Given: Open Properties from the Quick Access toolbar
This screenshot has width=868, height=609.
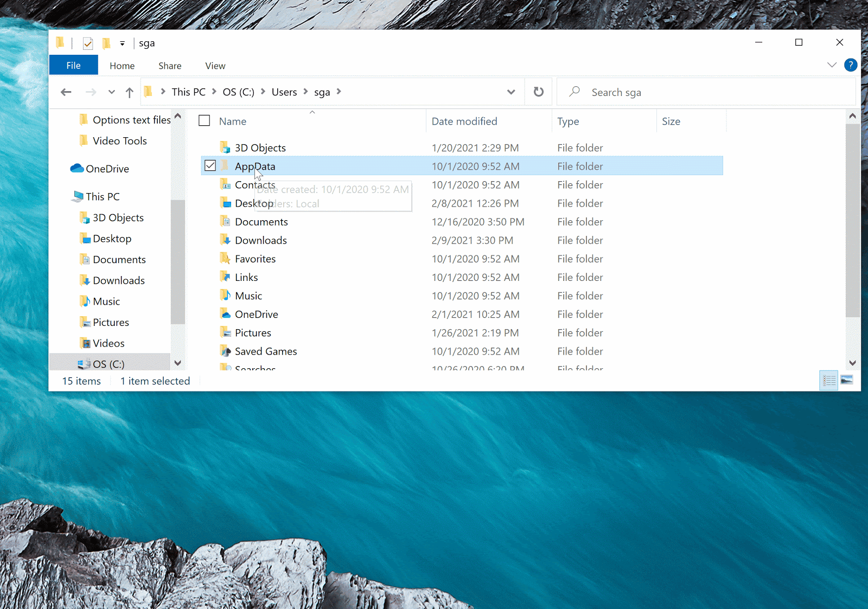Looking at the screenshot, I should point(88,43).
